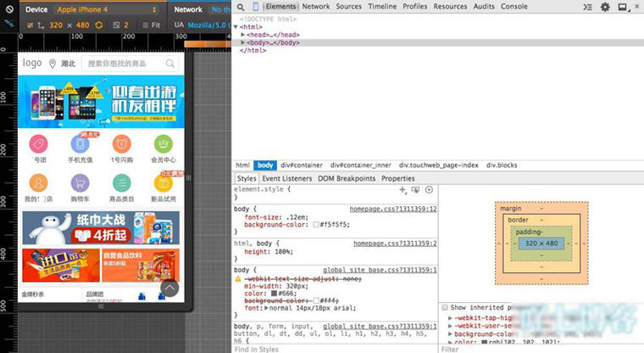Expand the head element node

point(244,34)
